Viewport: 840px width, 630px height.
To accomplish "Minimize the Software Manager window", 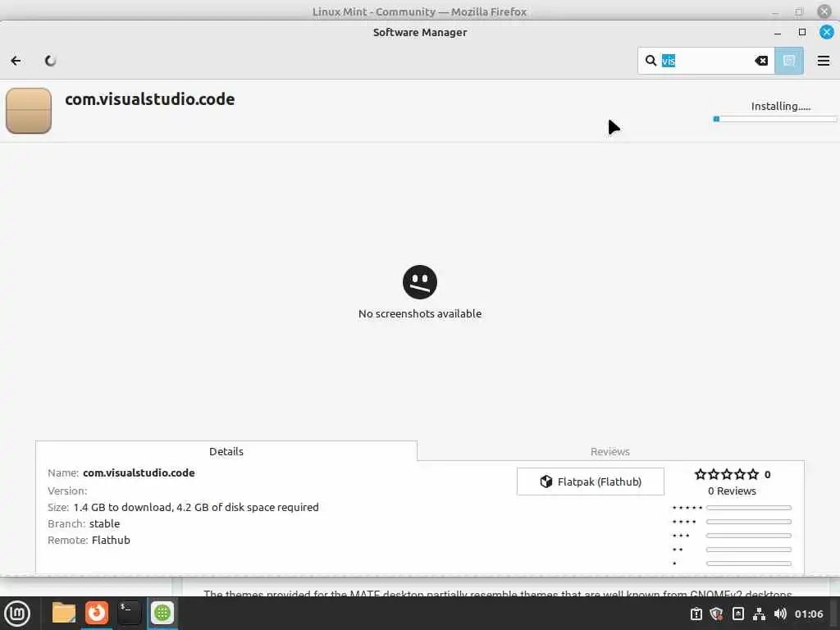I will (778, 33).
